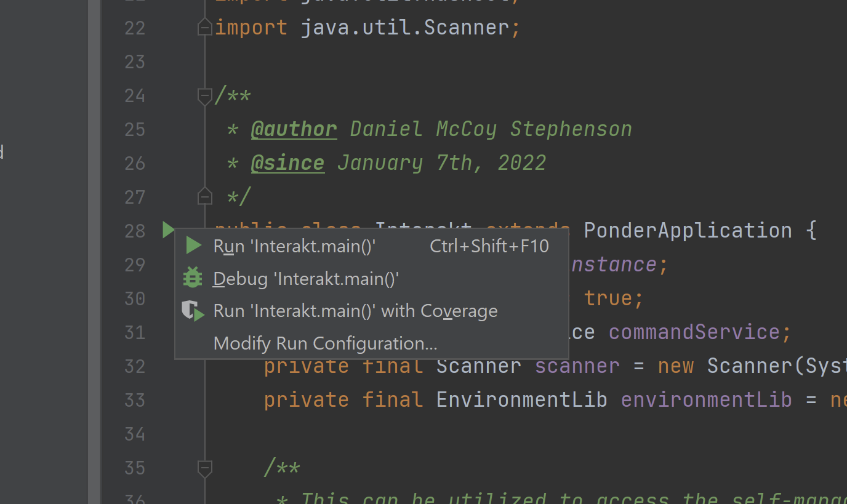Place cursor on the commandService field
This screenshot has height=504, width=847.
(x=694, y=332)
